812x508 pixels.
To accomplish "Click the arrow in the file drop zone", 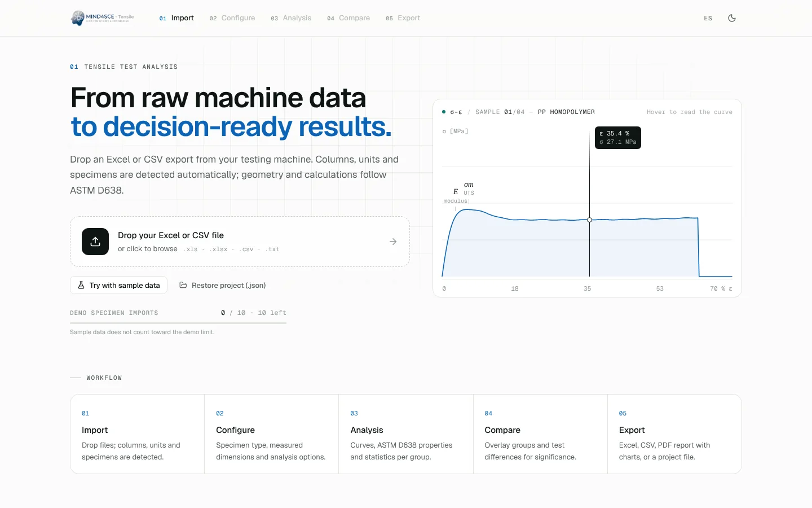I will [x=393, y=242].
